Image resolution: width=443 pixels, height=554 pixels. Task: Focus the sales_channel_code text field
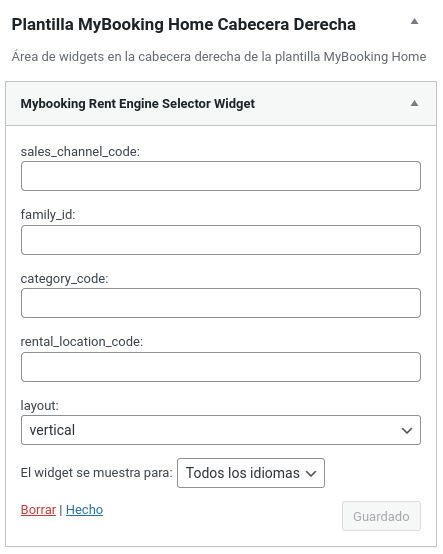click(221, 176)
